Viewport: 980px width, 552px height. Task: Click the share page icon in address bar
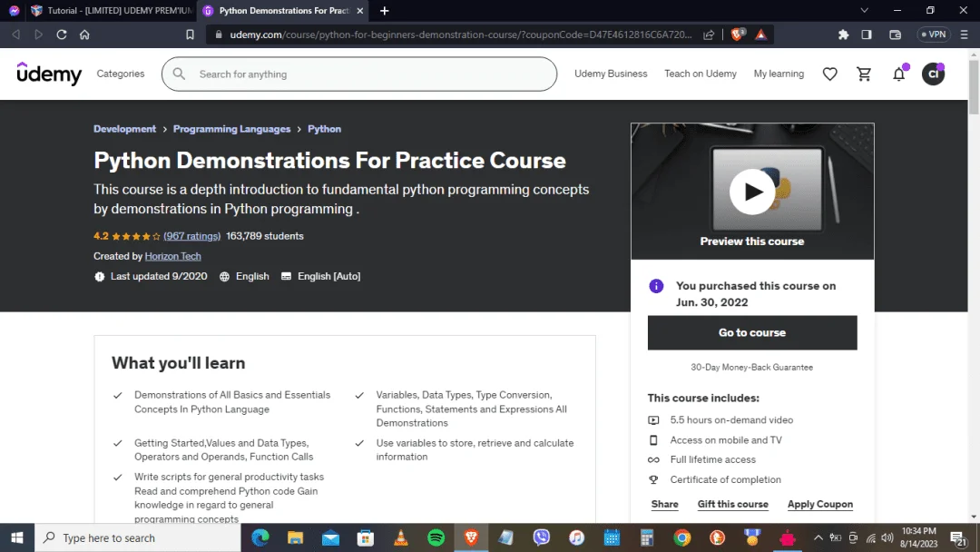click(x=708, y=34)
